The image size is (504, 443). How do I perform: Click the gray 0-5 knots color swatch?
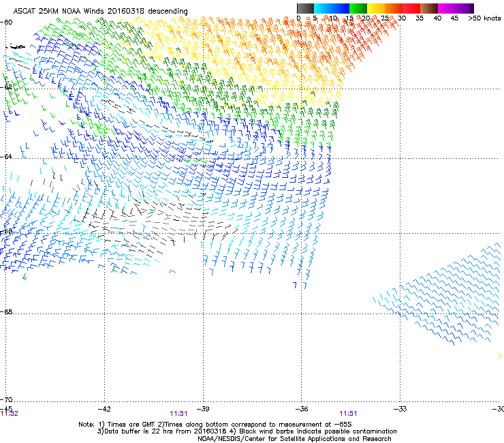305,8
